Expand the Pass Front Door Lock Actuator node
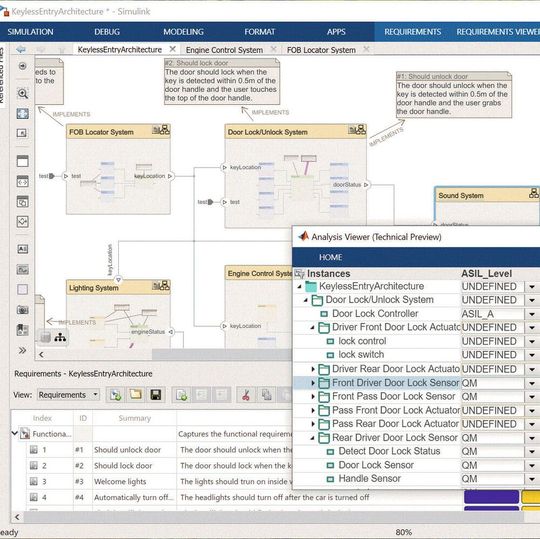This screenshot has height=539, width=540. (x=313, y=410)
